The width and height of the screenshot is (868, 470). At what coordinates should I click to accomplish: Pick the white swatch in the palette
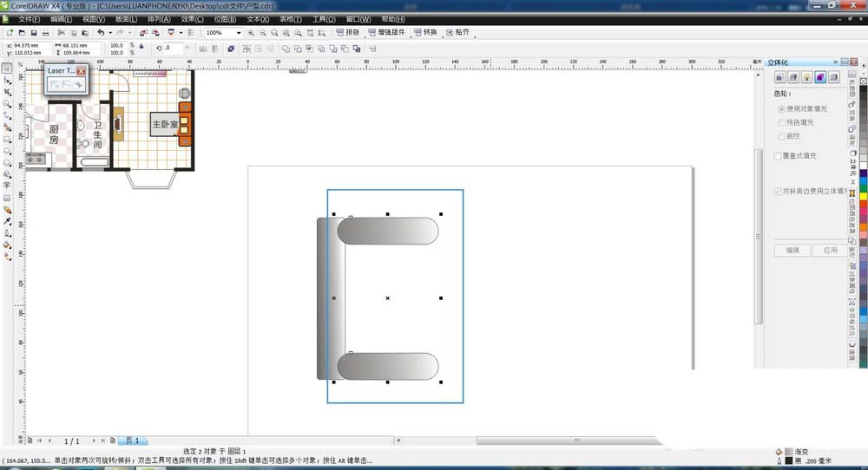click(x=863, y=166)
